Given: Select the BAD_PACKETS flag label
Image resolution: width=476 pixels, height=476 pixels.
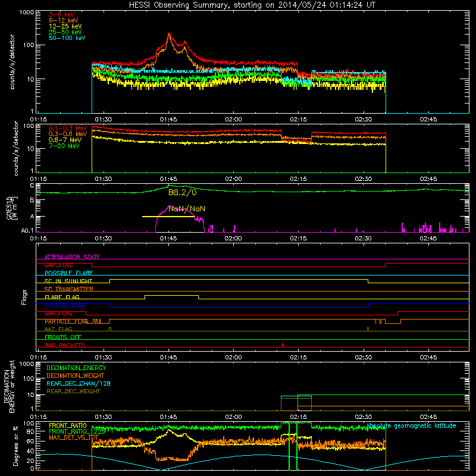Looking at the screenshot, I should point(65,345).
